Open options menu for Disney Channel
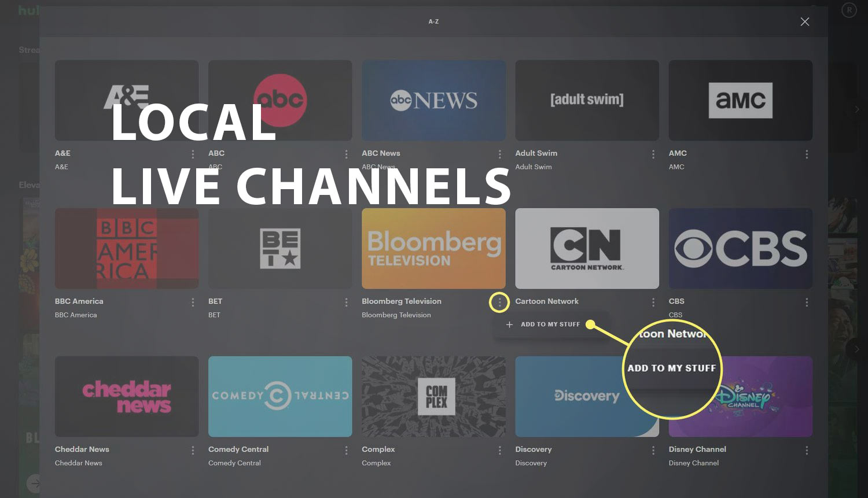The width and height of the screenshot is (868, 498). pos(807,450)
